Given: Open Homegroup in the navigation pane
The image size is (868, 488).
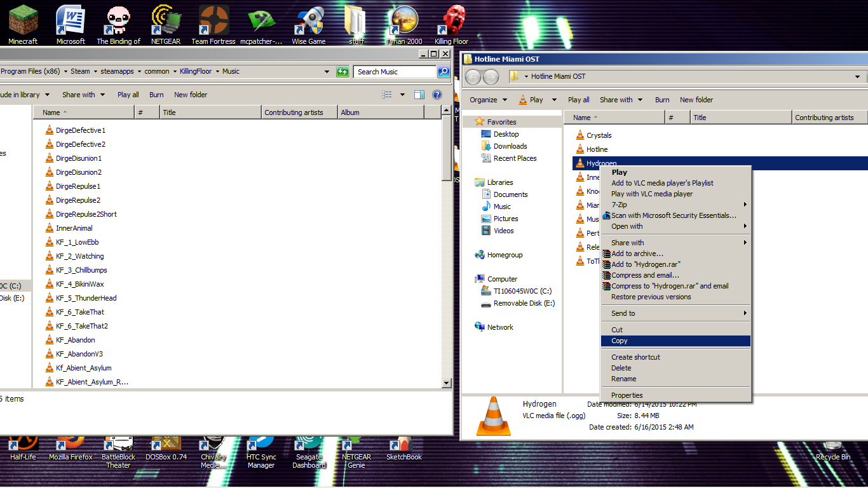Looking at the screenshot, I should tap(499, 255).
